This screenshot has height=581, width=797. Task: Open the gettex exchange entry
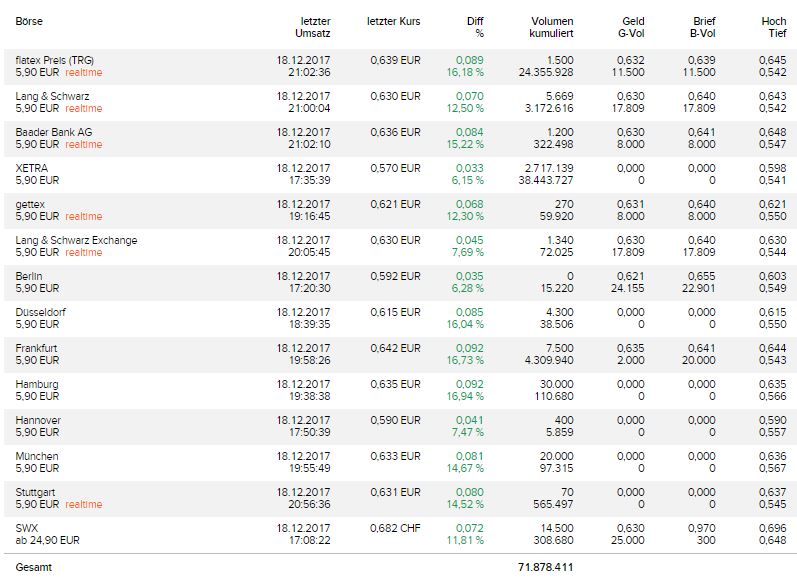point(32,204)
